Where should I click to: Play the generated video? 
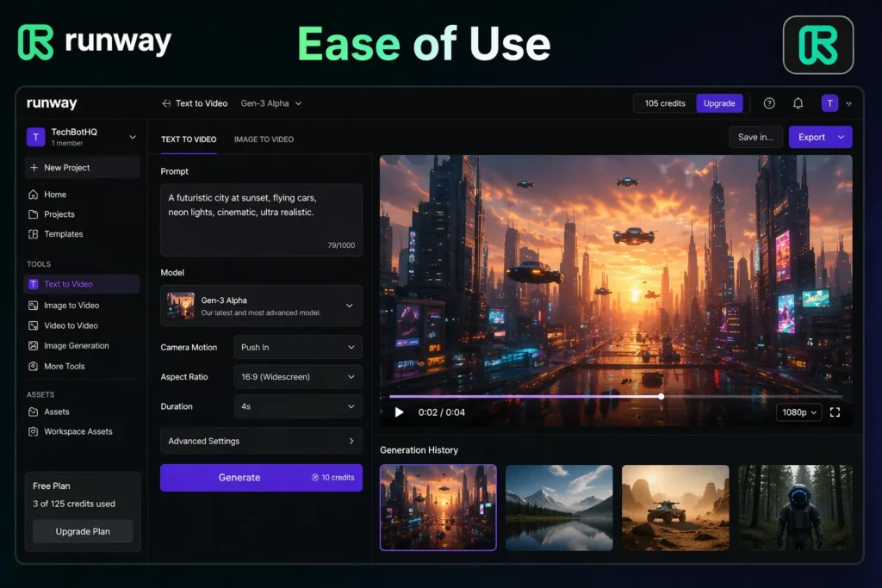tap(399, 412)
